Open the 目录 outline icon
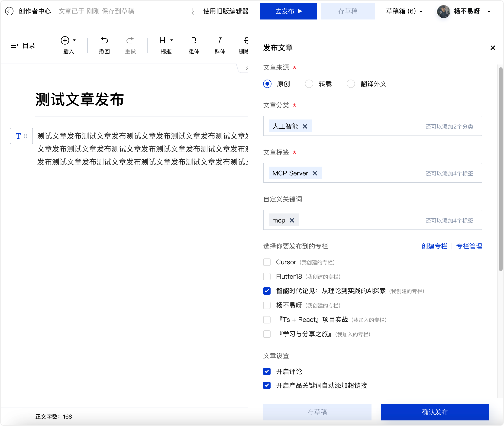 click(x=15, y=45)
